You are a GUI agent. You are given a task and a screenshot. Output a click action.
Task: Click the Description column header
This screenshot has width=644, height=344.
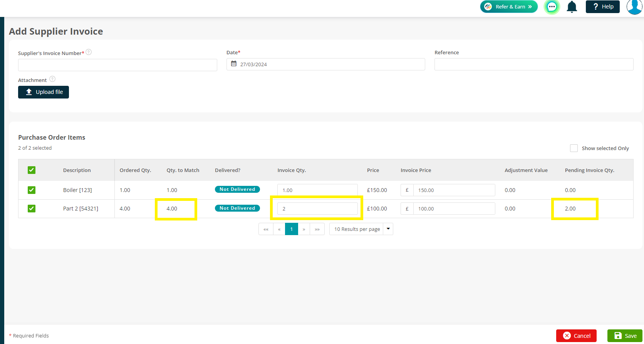pyautogui.click(x=77, y=170)
